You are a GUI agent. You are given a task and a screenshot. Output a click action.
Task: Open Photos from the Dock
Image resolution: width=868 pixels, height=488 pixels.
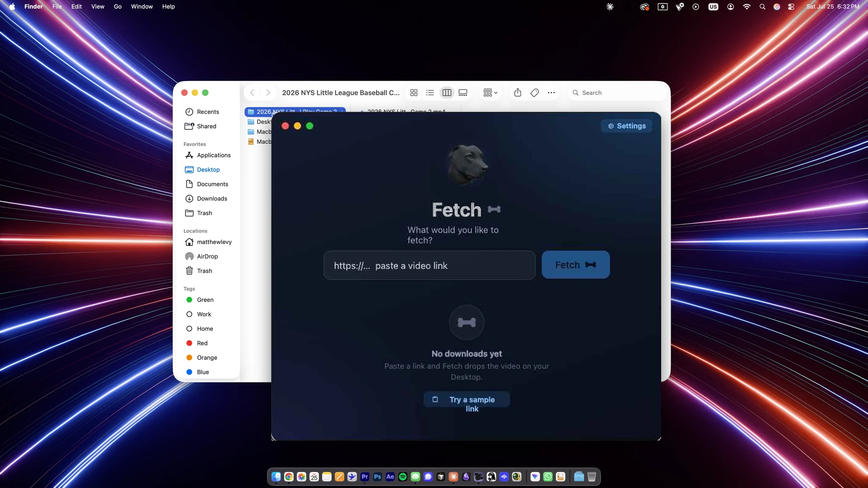301,477
